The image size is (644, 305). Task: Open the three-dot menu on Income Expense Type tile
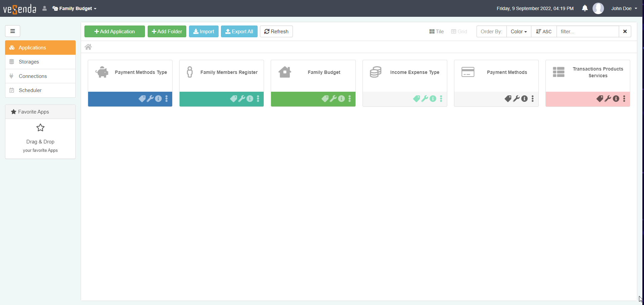click(441, 99)
